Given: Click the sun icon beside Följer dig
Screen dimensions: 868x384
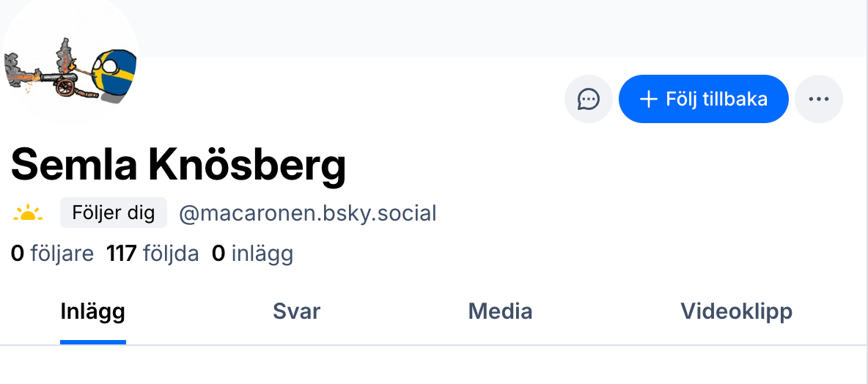Looking at the screenshot, I should [28, 213].
